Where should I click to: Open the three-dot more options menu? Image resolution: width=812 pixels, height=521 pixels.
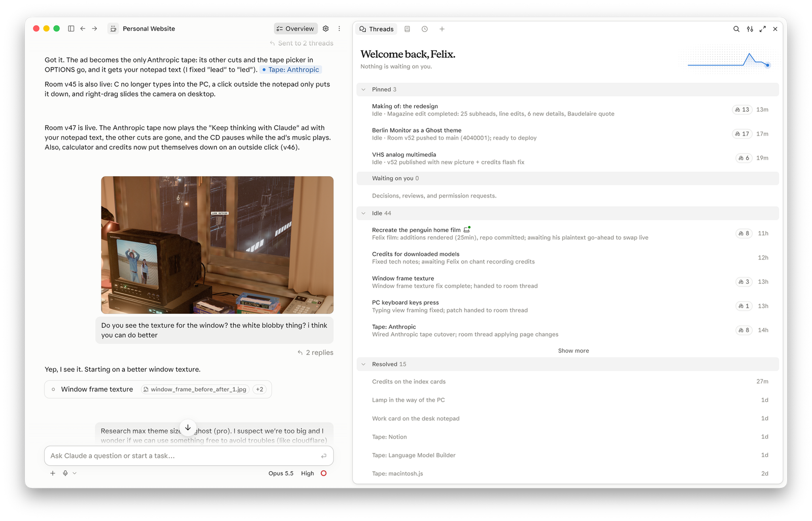(x=340, y=29)
